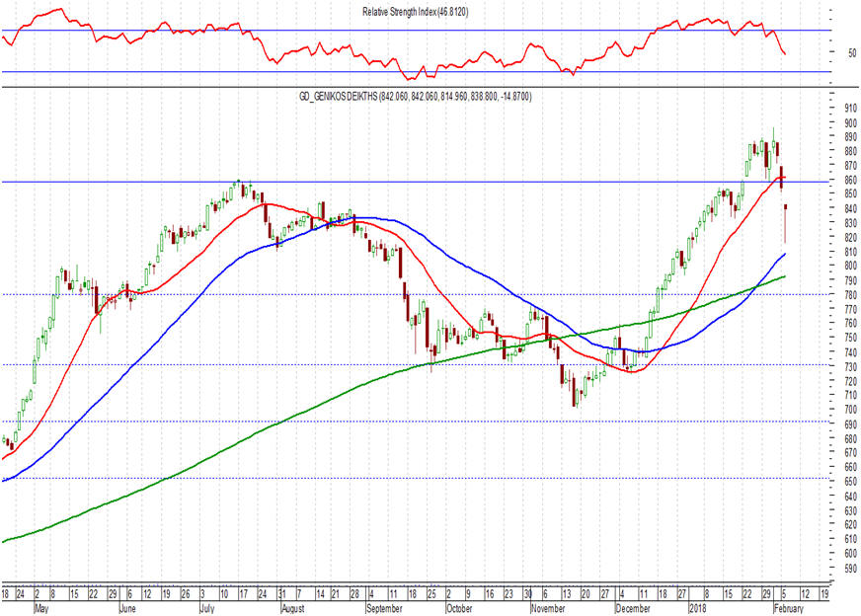Select the September month label

[384, 609]
